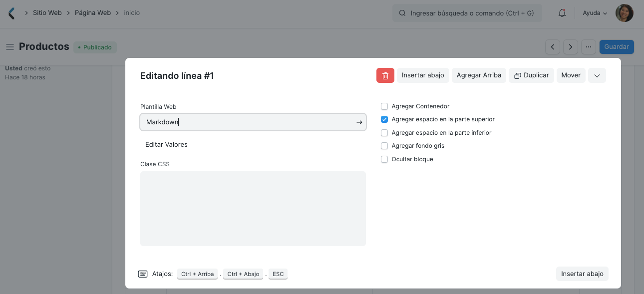This screenshot has width=644, height=294.
Task: Click the Publicado status badge
Action: pos(95,47)
